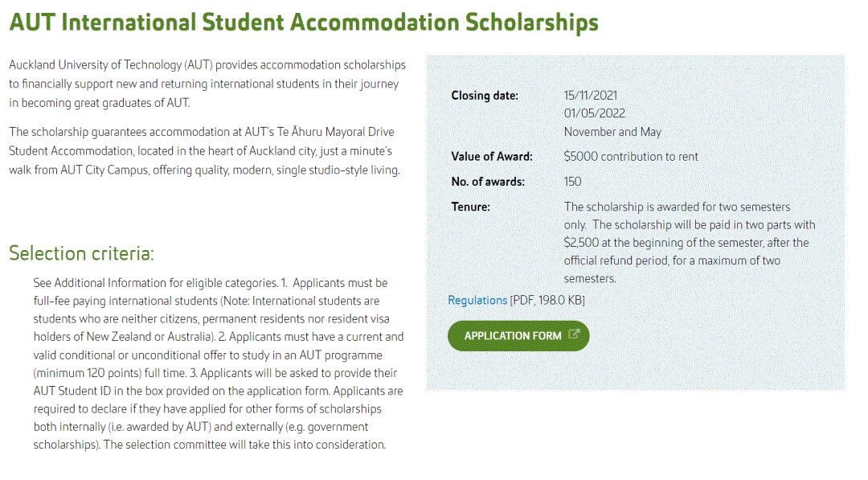Click the AUT International Student Accommodation Scholarships heading
868x480 pixels.
coord(304,22)
